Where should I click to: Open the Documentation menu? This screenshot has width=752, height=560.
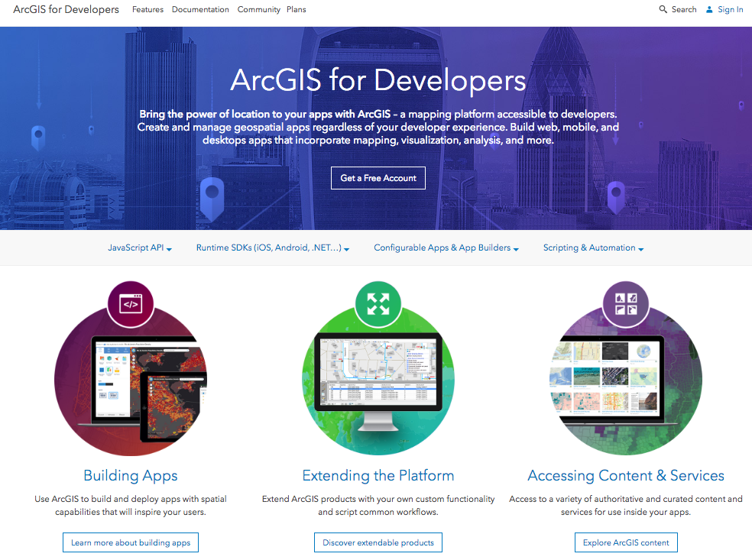tap(200, 10)
